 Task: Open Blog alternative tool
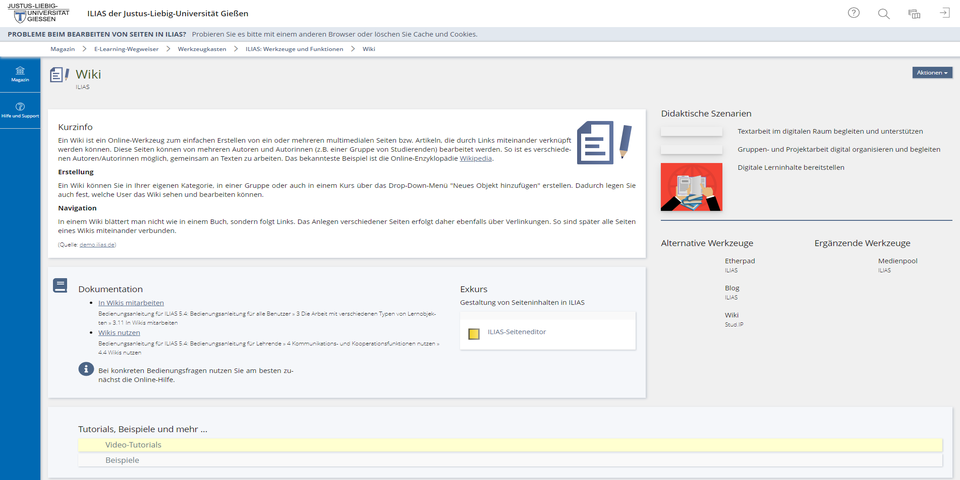(x=732, y=288)
